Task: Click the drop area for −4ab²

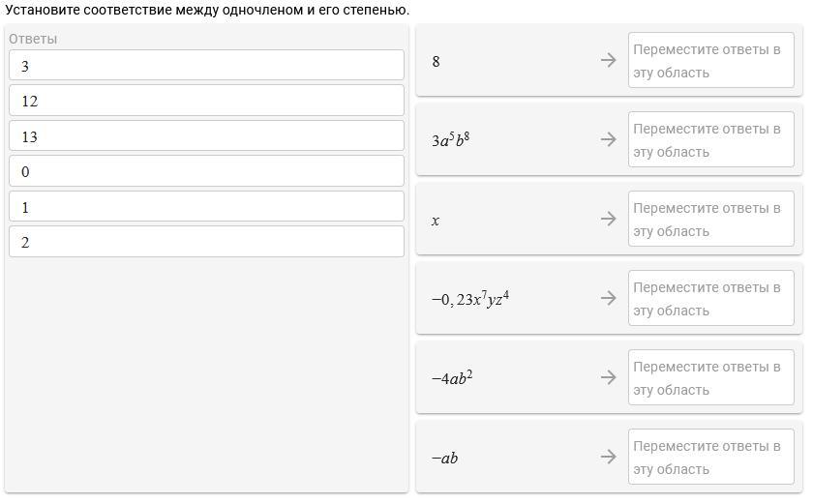Action: (x=710, y=378)
